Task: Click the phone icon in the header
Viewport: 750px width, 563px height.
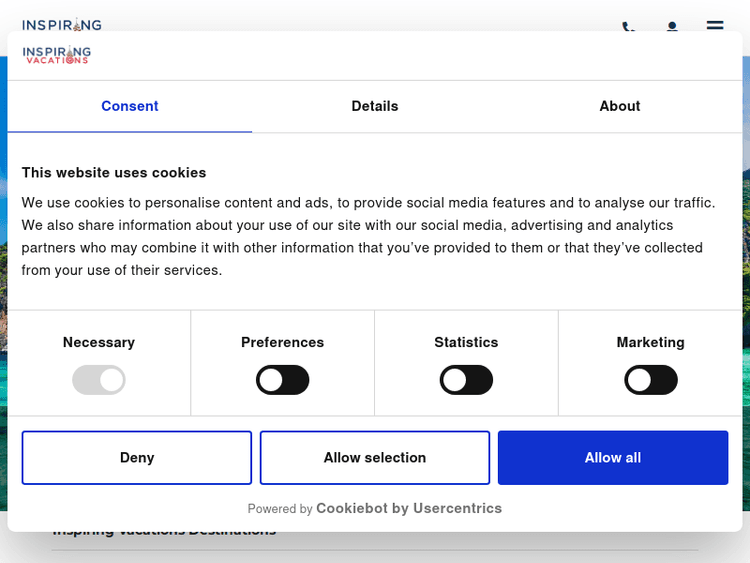Action: [x=628, y=27]
